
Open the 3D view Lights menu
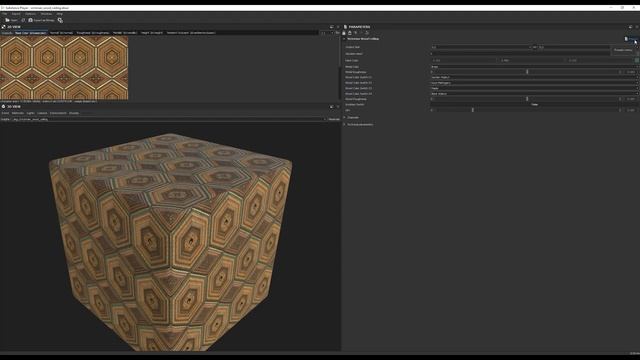coord(31,113)
